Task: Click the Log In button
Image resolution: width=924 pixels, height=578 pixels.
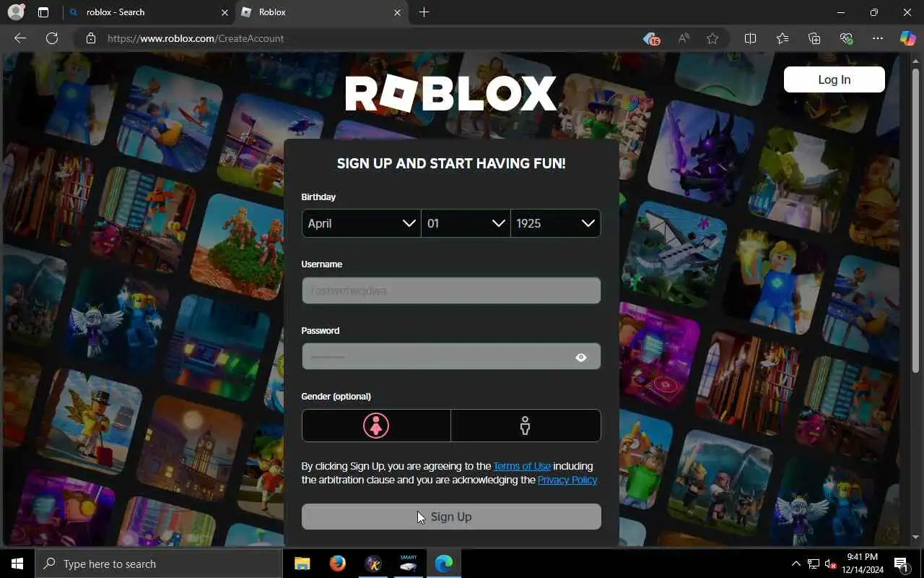Action: click(834, 79)
